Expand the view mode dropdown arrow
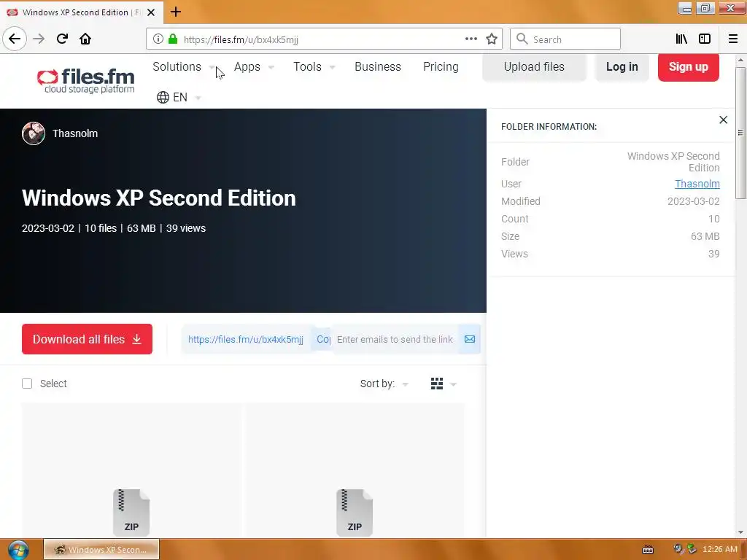747x560 pixels. [x=453, y=384]
